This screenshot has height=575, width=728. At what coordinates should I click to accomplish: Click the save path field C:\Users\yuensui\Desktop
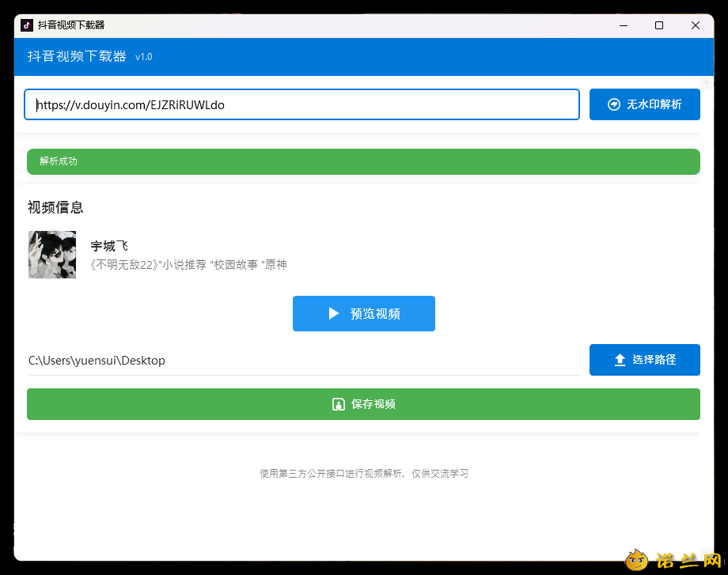[x=304, y=361]
